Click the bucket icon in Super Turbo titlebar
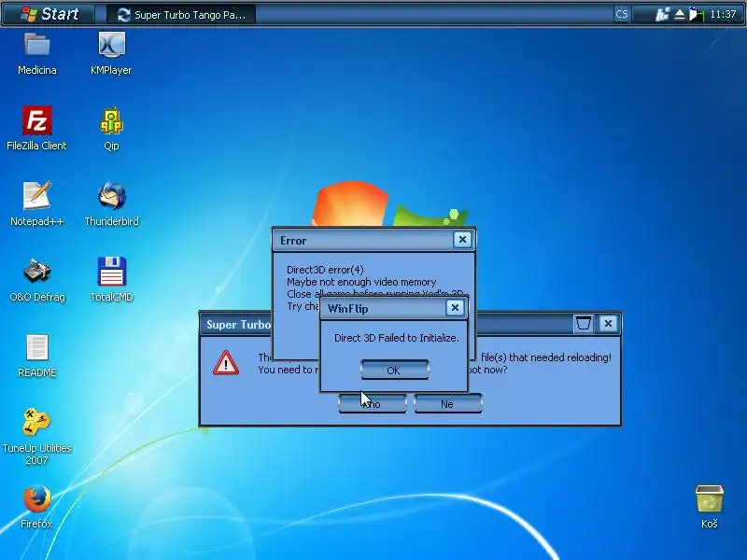747x560 pixels. click(x=584, y=324)
